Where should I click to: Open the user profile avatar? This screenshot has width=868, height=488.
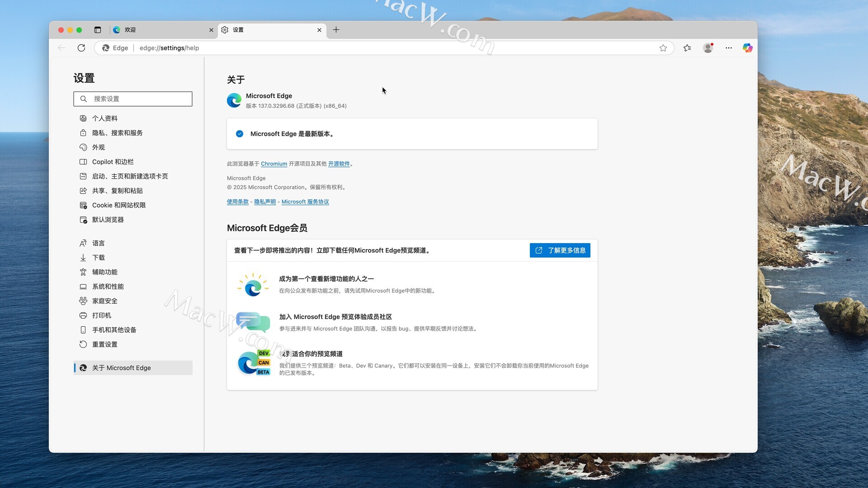708,48
